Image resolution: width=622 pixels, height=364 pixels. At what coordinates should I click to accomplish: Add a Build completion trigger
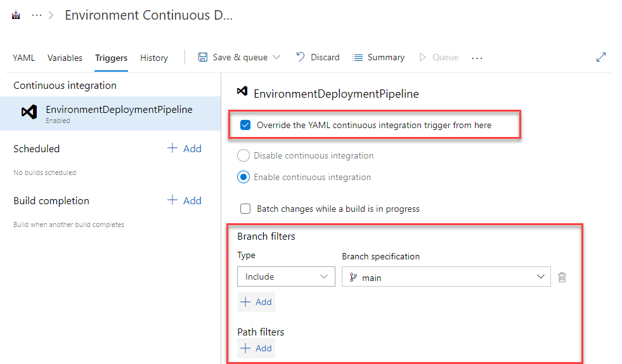(x=185, y=200)
